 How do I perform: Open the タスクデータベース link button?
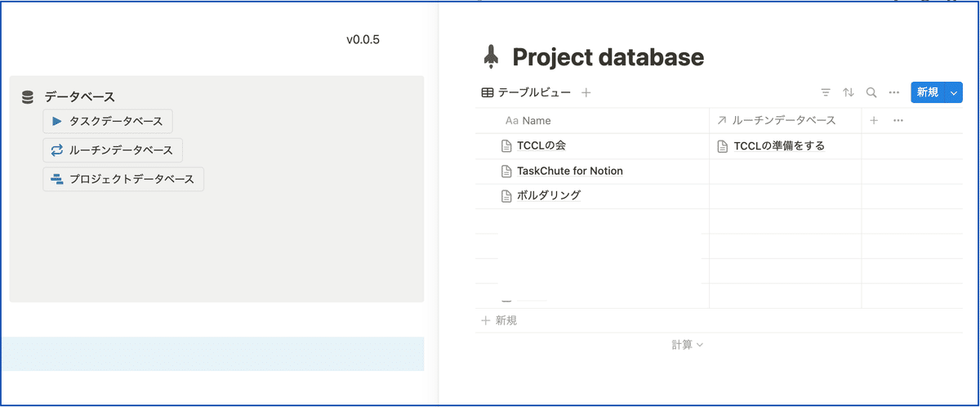point(108,121)
